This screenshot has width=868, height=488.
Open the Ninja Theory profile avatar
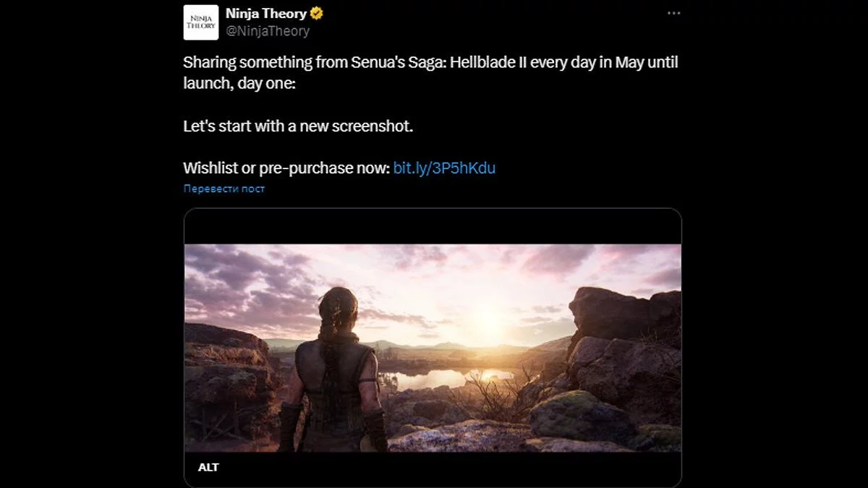[x=200, y=22]
